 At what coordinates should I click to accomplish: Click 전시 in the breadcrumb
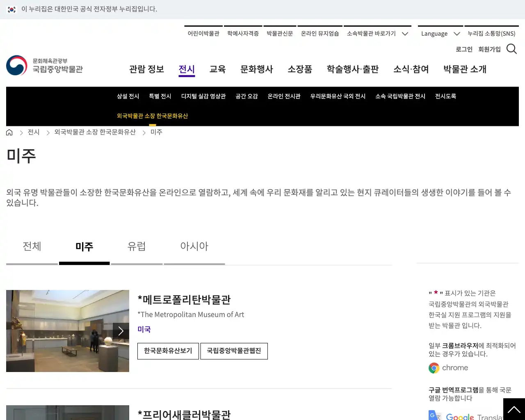coord(34,132)
